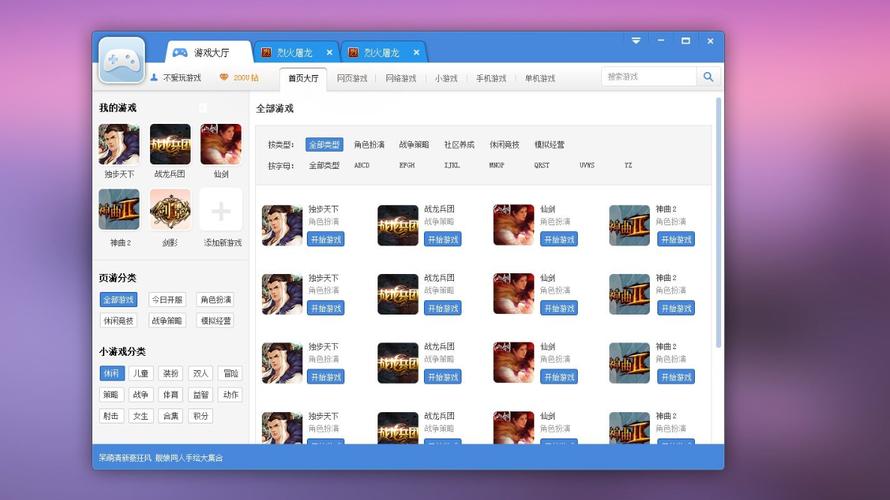Screen dimensions: 890x500
Task: Choose 模拟经营 under 页游分类
Action: click(x=216, y=321)
